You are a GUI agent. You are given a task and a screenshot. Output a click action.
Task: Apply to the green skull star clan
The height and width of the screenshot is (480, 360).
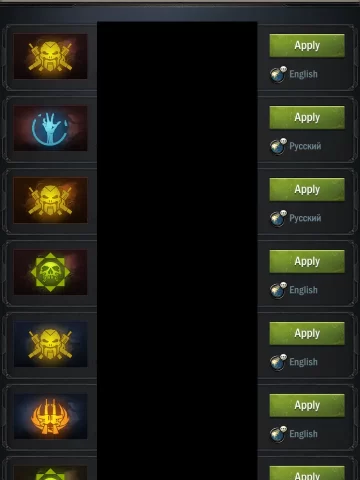pyautogui.click(x=307, y=261)
